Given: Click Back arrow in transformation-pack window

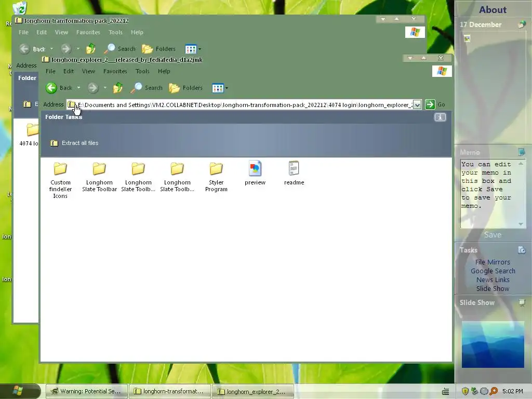Looking at the screenshot, I should pyautogui.click(x=24, y=49).
